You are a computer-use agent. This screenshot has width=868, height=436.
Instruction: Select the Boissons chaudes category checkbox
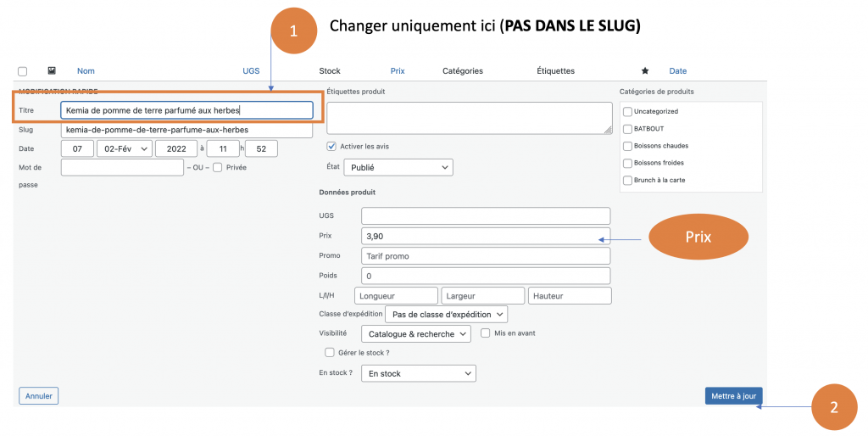point(627,146)
